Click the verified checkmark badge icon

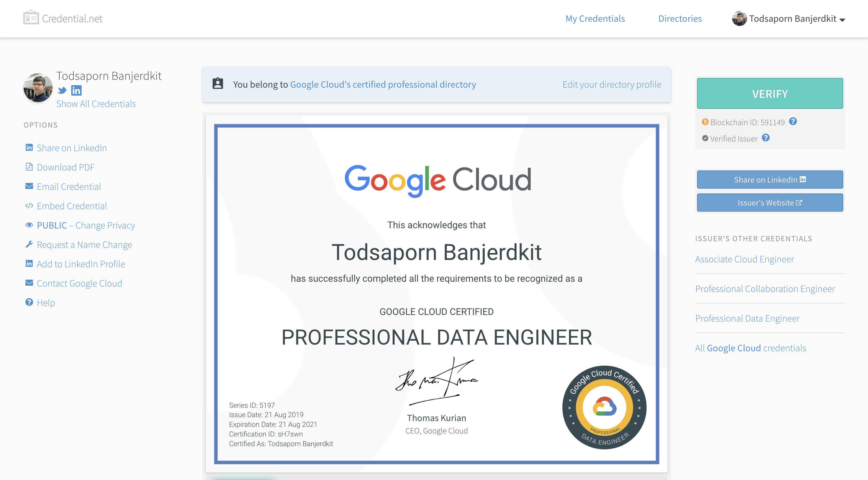click(705, 138)
